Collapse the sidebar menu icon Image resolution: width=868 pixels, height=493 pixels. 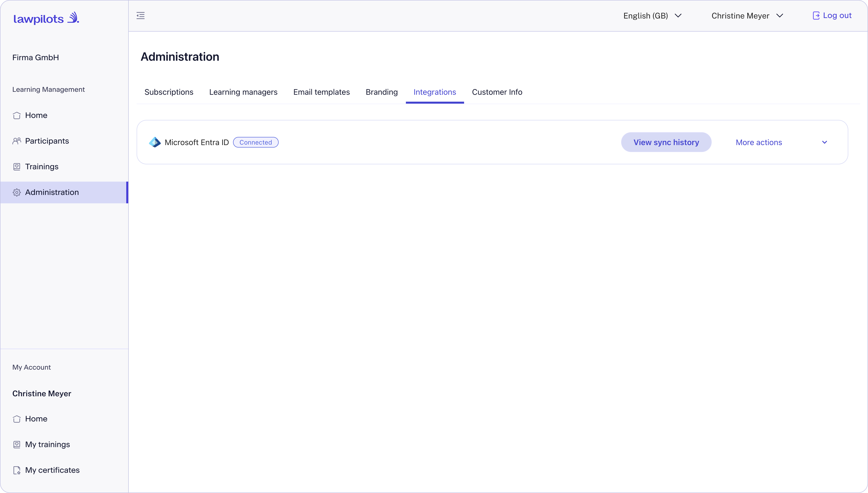click(140, 16)
